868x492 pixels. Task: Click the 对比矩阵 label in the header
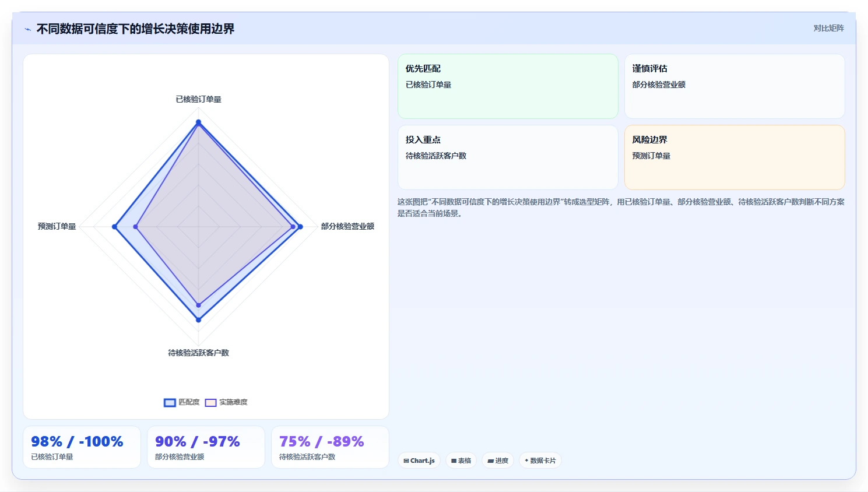click(828, 28)
